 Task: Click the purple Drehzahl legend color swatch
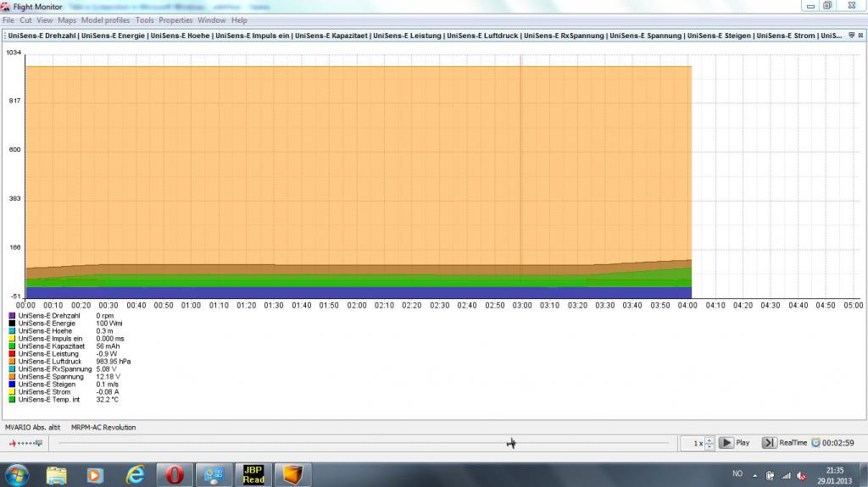pos(12,316)
